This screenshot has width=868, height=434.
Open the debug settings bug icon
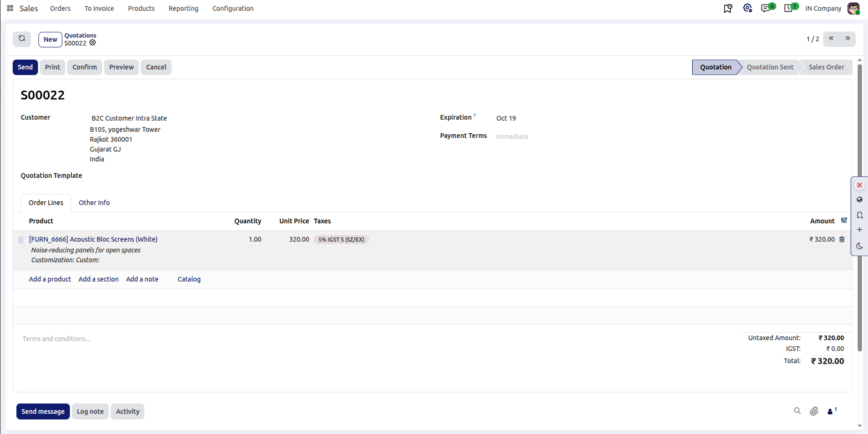tap(747, 8)
